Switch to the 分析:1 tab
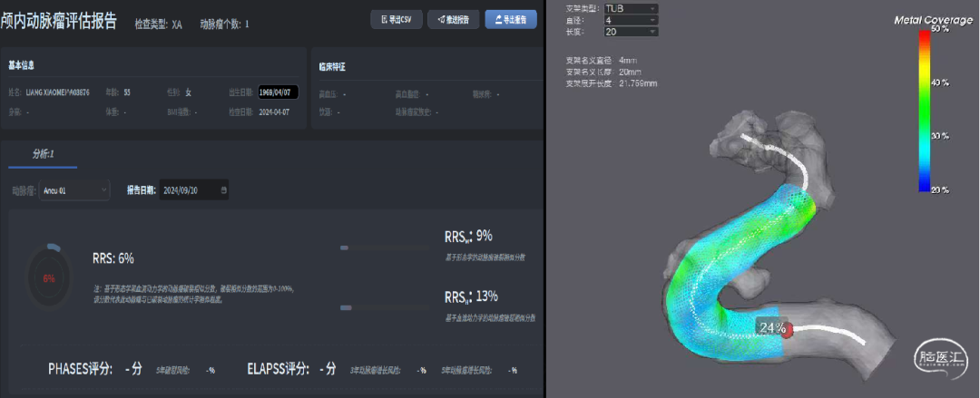 43,154
